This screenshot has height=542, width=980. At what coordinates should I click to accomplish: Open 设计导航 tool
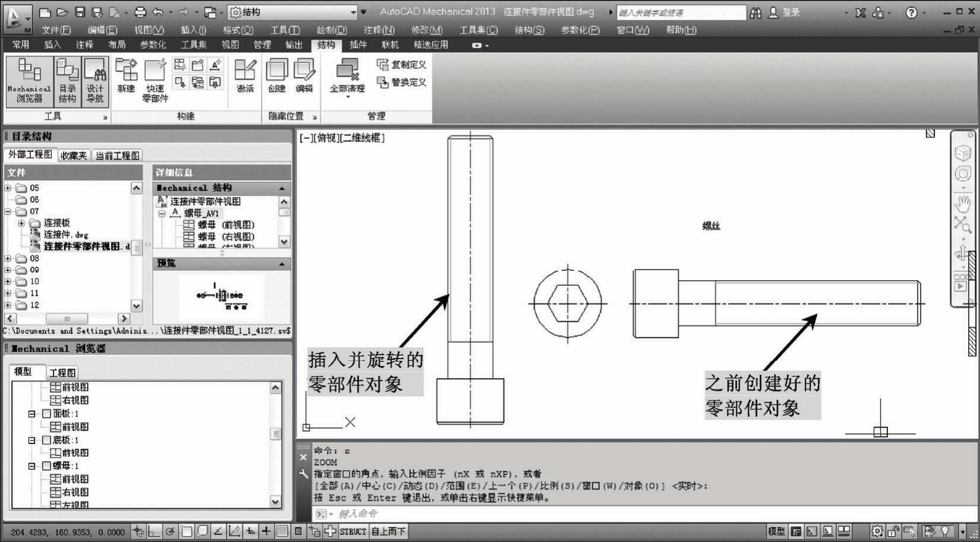click(95, 81)
